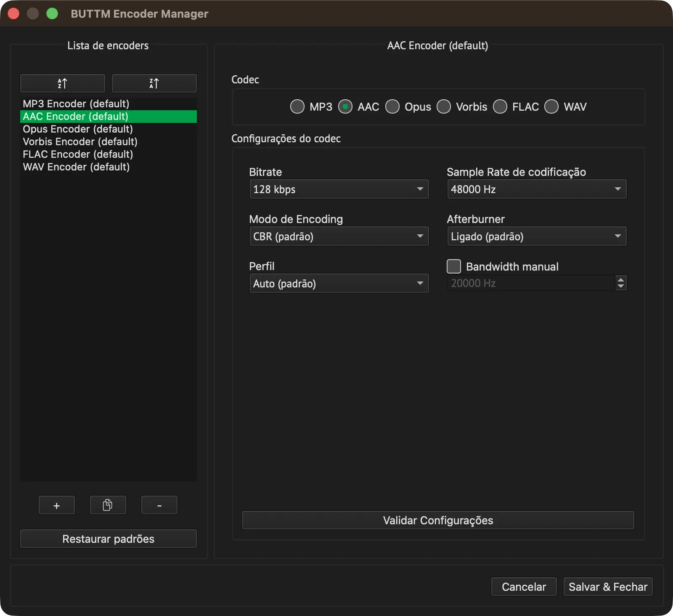Viewport: 673px width, 616px height.
Task: Choose the Vorbis codec option
Action: click(444, 106)
